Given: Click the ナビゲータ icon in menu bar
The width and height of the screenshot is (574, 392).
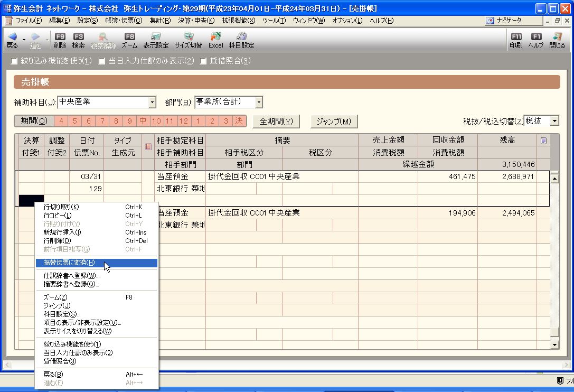Looking at the screenshot, I should click(490, 21).
